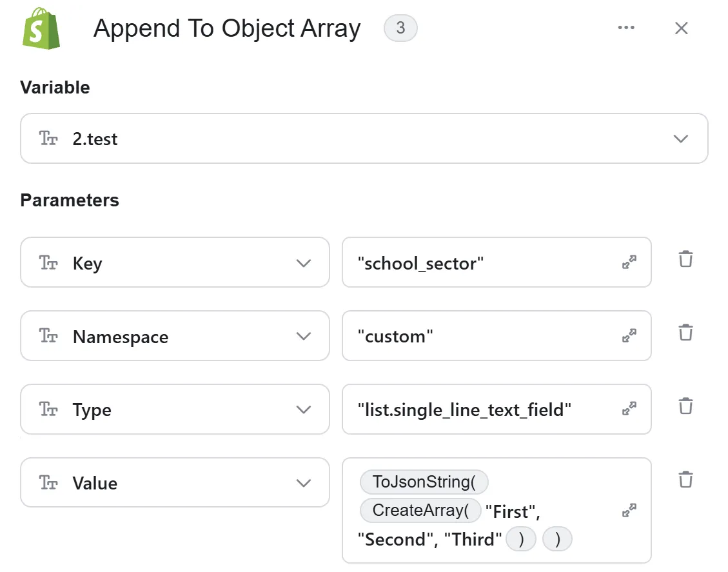Click the "First", text in Value field
Image resolution: width=728 pixels, height=572 pixels.
[513, 511]
